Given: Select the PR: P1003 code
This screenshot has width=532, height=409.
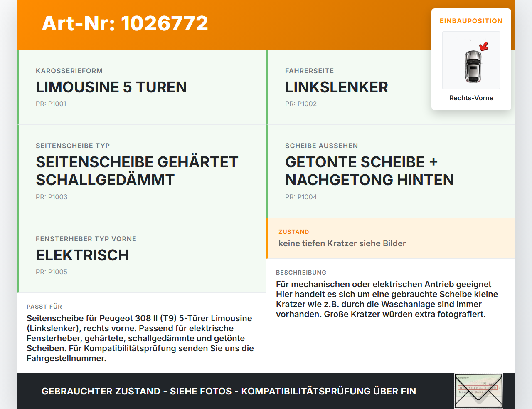Looking at the screenshot, I should [x=52, y=197].
